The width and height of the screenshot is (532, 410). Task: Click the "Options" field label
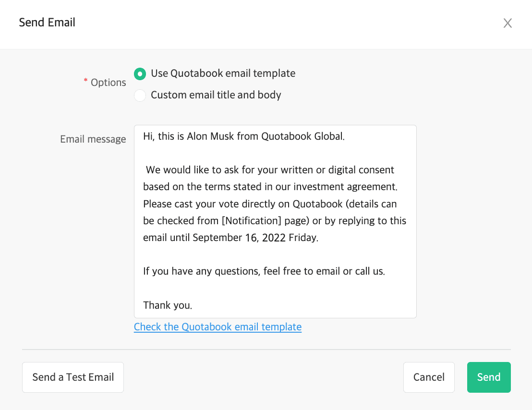(x=108, y=82)
